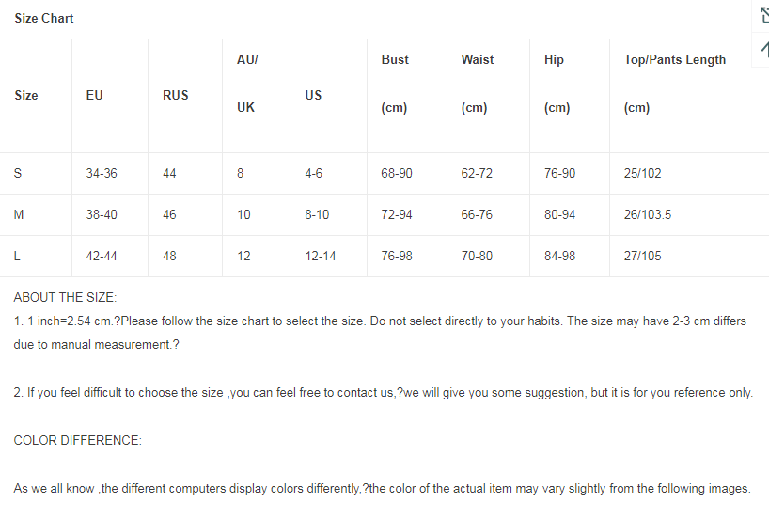The width and height of the screenshot is (769, 532).
Task: Click the 26/103.5 length cell
Action: (x=648, y=214)
